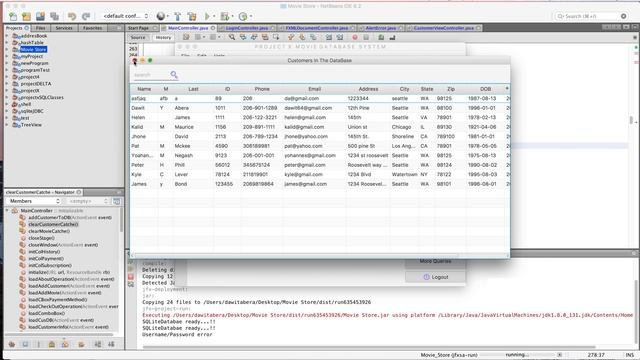Select clearMovieCatche() in Navigator

[49, 231]
